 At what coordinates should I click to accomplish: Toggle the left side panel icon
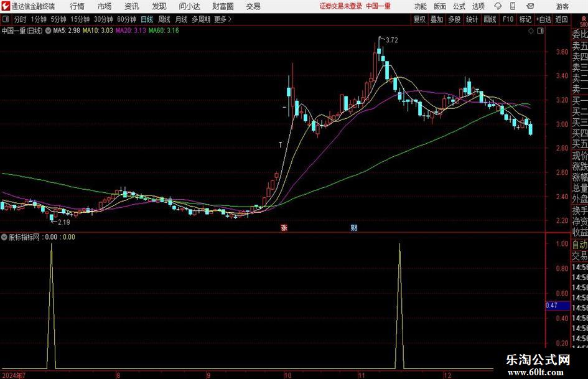(6, 19)
